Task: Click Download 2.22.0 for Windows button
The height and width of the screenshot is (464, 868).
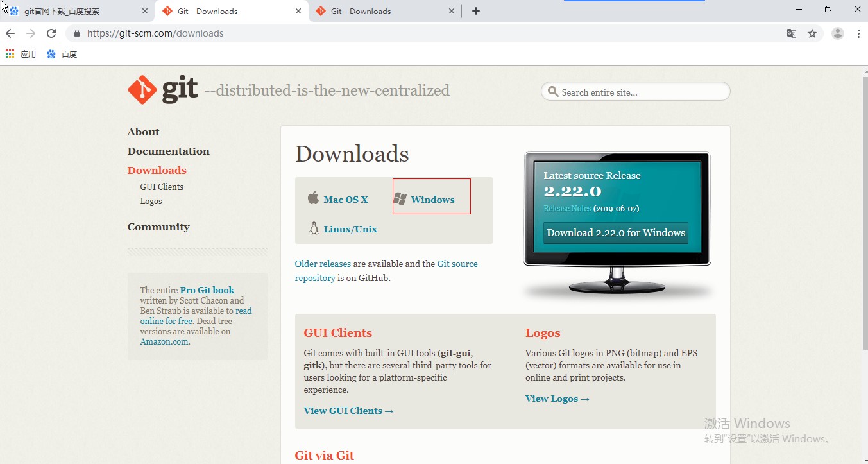Action: click(x=616, y=233)
